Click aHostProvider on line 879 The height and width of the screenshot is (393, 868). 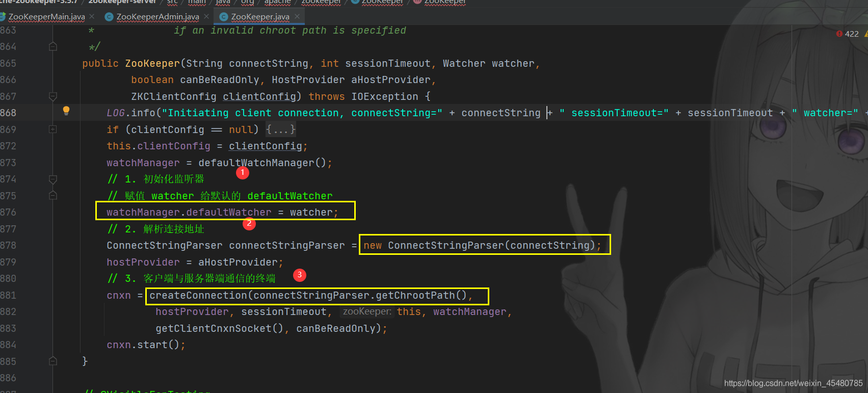click(x=238, y=262)
